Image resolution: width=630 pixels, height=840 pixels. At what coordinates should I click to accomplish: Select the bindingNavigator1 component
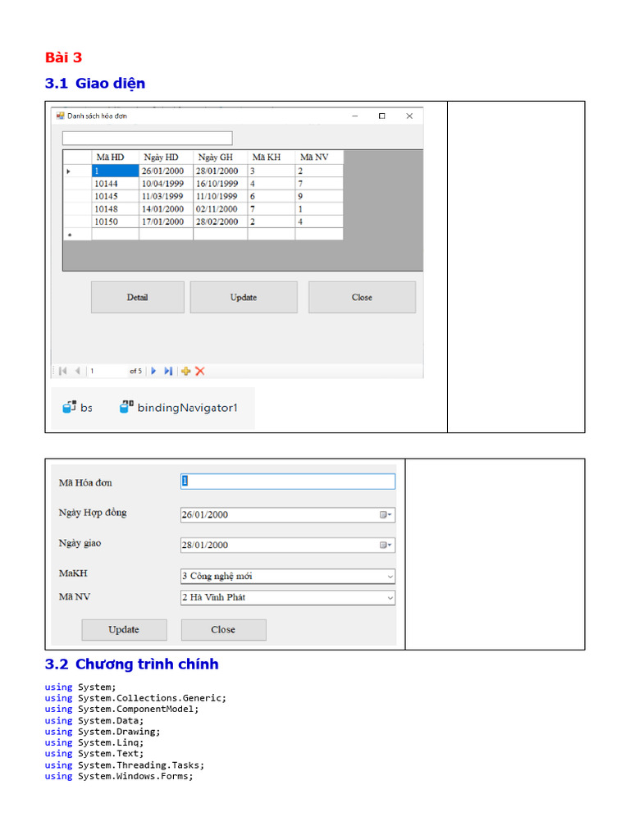(x=178, y=407)
